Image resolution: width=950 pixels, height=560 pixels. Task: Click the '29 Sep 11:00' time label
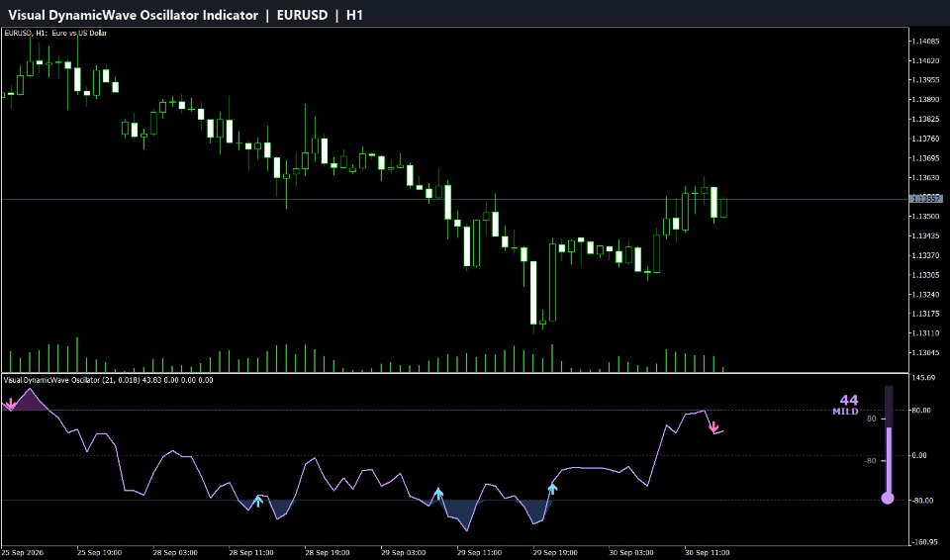(479, 552)
